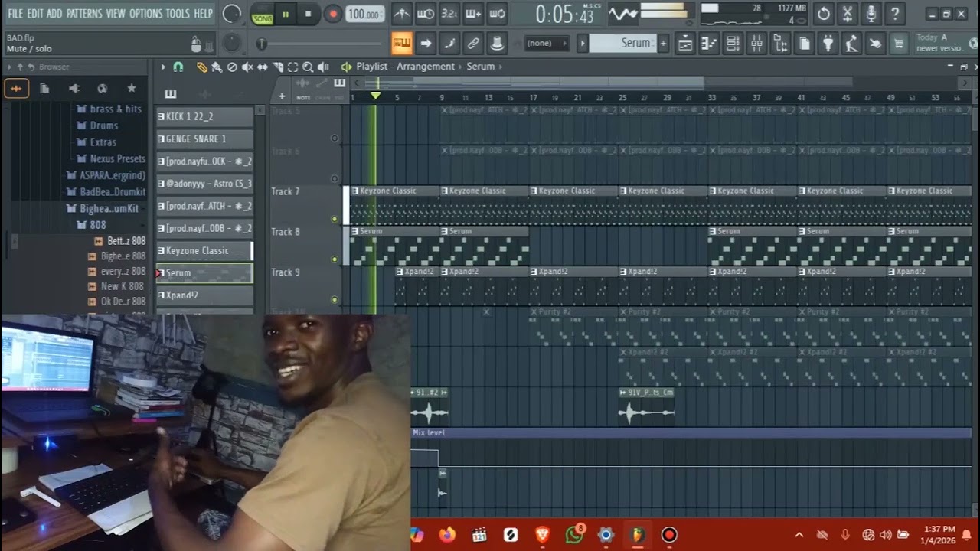Open the OPTIONS menu
Image resolution: width=980 pixels, height=551 pixels.
(145, 14)
